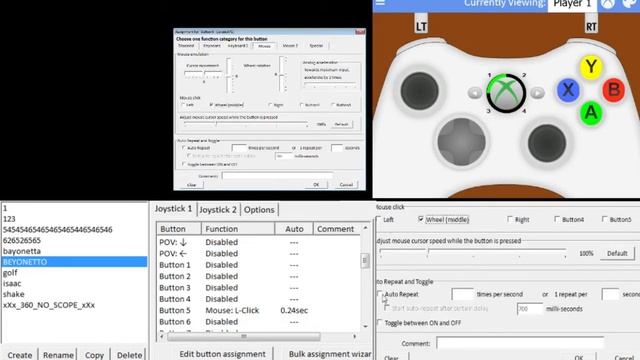
Task: Click the Create profile button
Action: click(20, 355)
